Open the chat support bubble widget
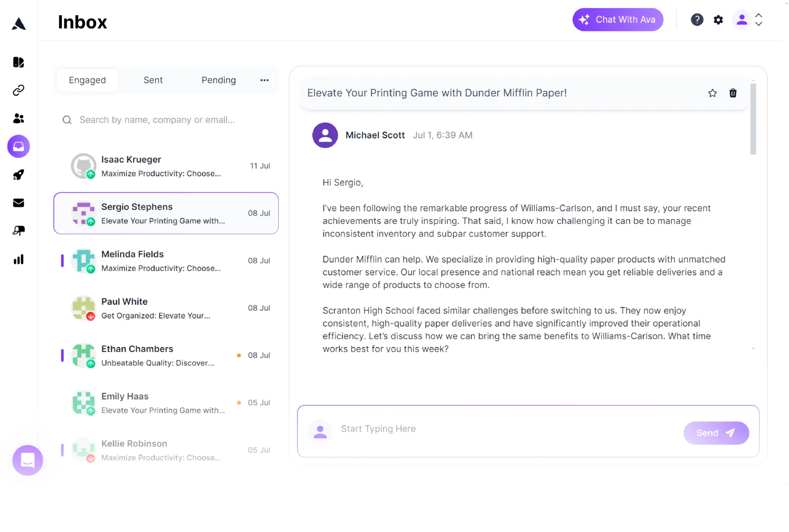789x532 pixels. tap(28, 460)
